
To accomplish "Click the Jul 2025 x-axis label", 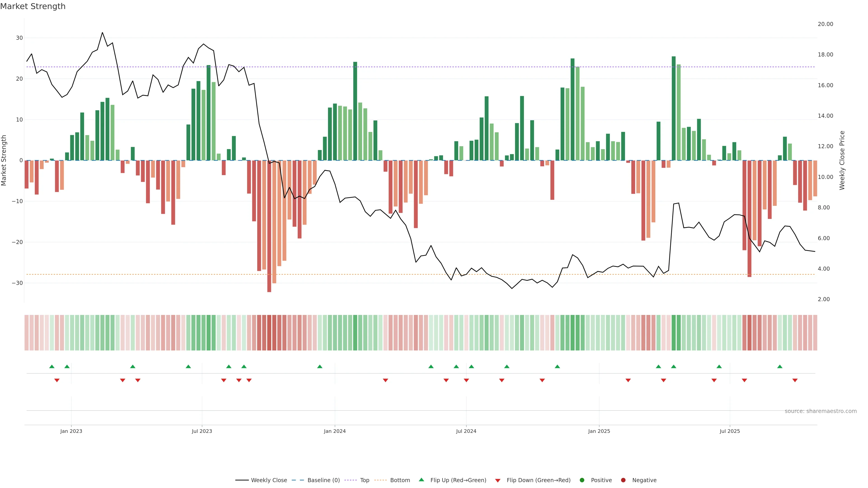I will [729, 431].
